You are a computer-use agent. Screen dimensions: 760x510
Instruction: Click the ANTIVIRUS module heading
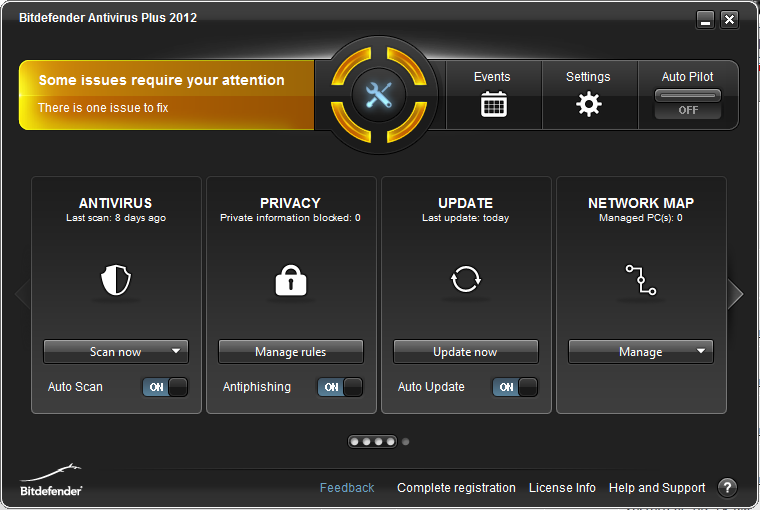click(115, 203)
